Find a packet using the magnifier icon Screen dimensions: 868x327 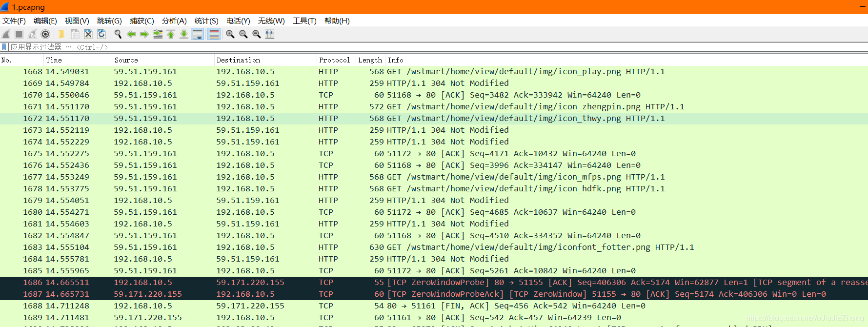(118, 34)
